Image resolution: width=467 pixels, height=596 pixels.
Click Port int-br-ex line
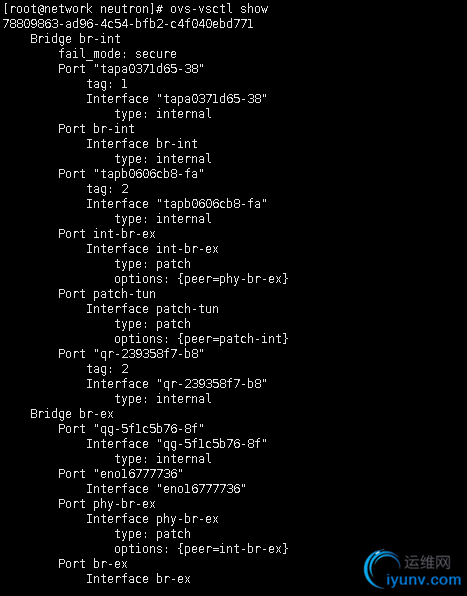[107, 234]
